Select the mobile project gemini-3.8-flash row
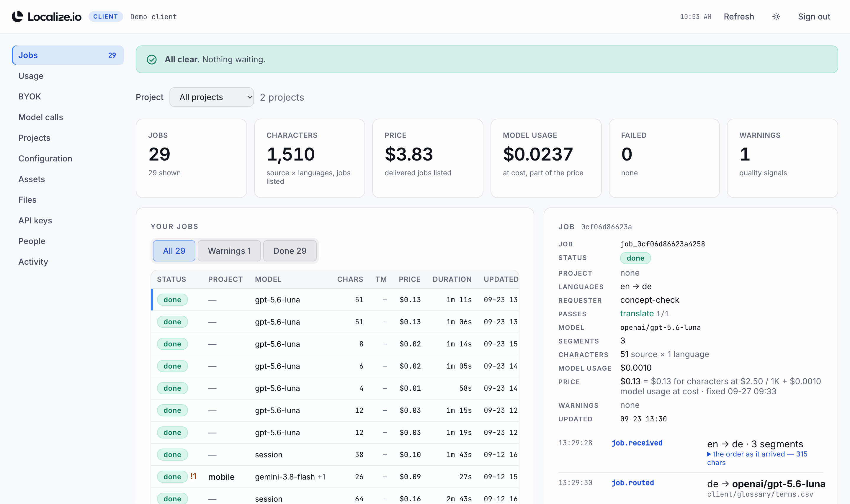The image size is (850, 504). coord(335,477)
